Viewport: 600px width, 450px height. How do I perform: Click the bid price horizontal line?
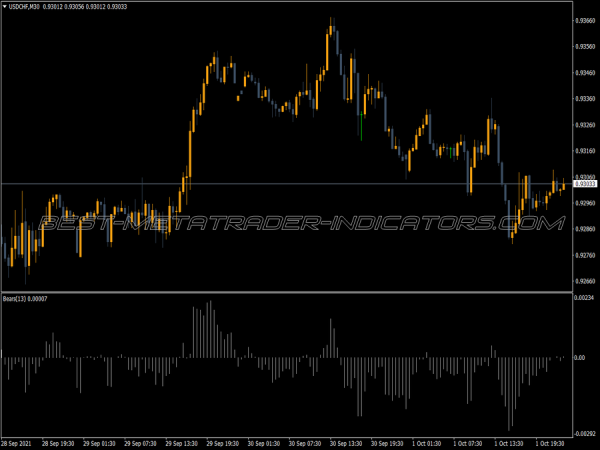click(287, 184)
